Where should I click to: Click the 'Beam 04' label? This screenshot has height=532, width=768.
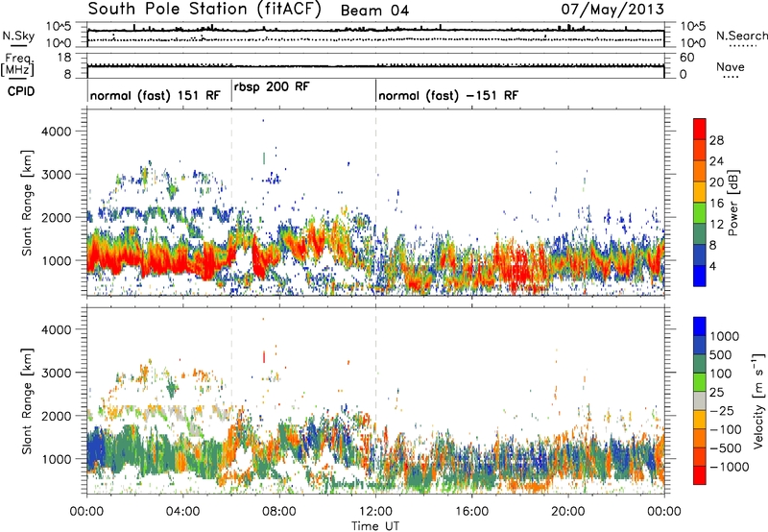tap(374, 11)
